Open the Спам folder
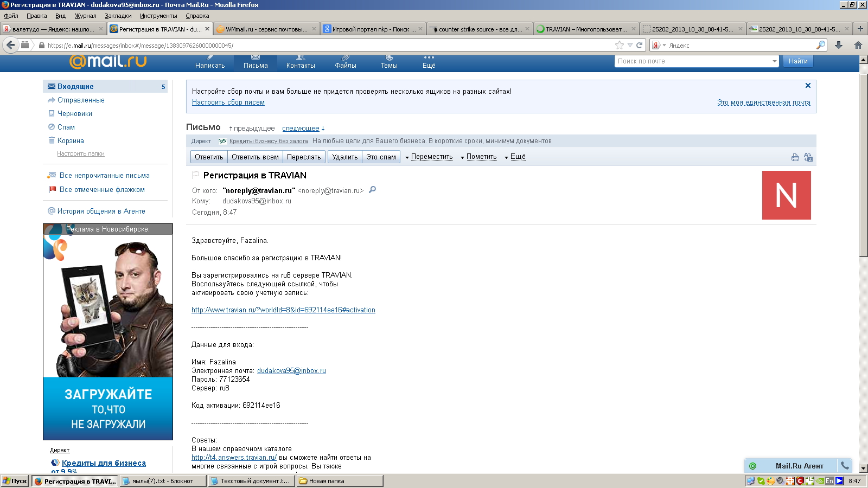The height and width of the screenshot is (488, 868). (x=66, y=127)
